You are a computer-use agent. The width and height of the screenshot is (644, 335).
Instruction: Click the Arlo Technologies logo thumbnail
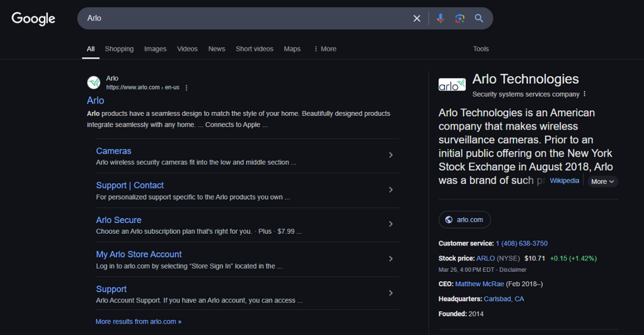coord(452,85)
